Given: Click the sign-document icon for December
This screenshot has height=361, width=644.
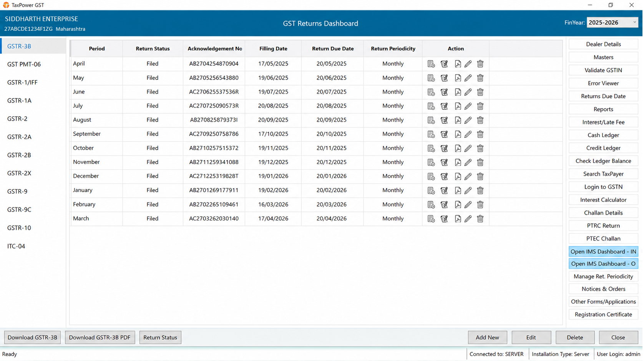Looking at the screenshot, I should [x=444, y=177].
